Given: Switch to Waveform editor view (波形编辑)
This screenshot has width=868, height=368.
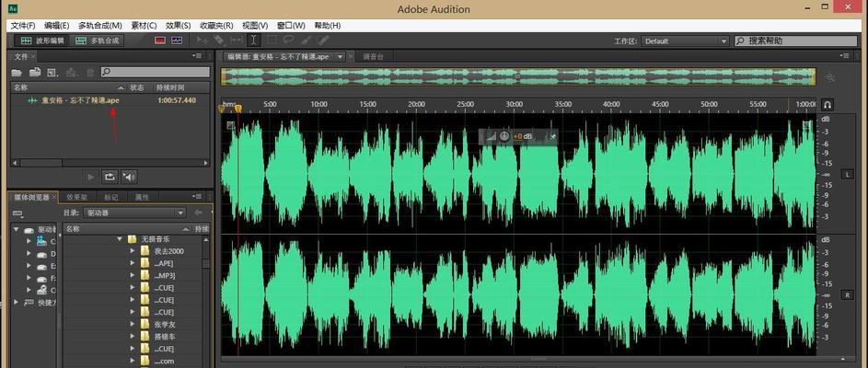Looking at the screenshot, I should [41, 40].
